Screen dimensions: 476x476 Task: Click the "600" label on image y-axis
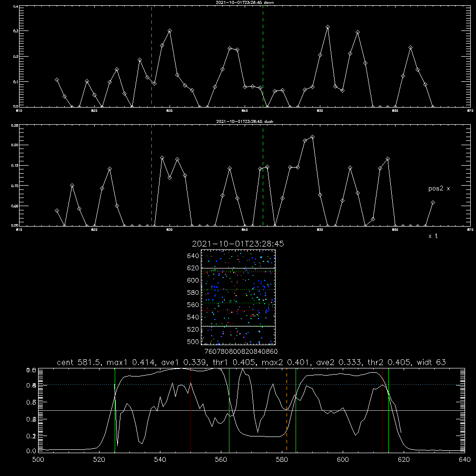point(193,280)
